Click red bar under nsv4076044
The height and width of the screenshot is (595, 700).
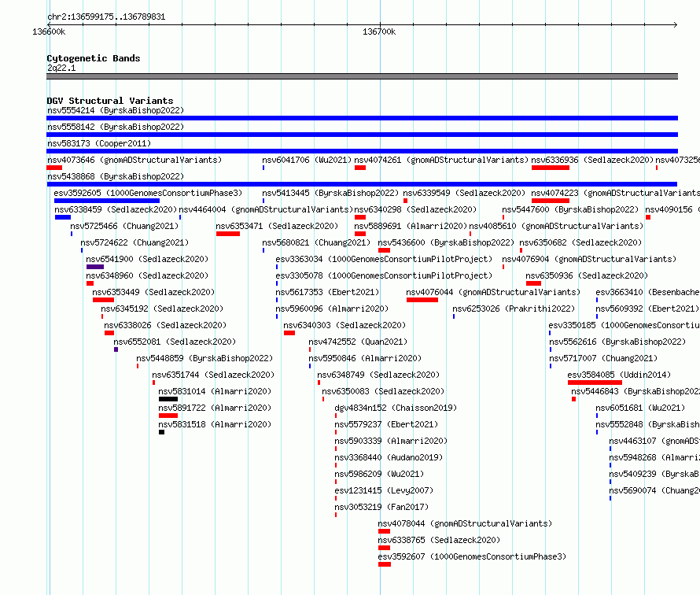(x=422, y=300)
